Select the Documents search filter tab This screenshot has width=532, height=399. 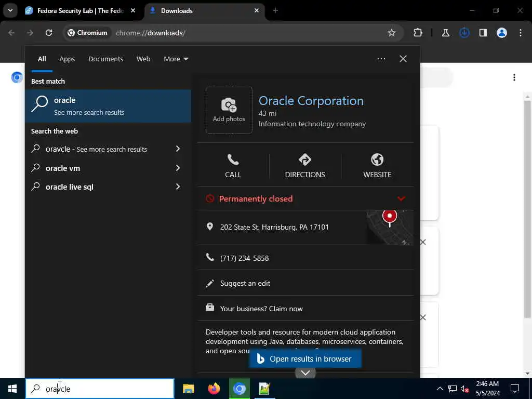click(105, 59)
